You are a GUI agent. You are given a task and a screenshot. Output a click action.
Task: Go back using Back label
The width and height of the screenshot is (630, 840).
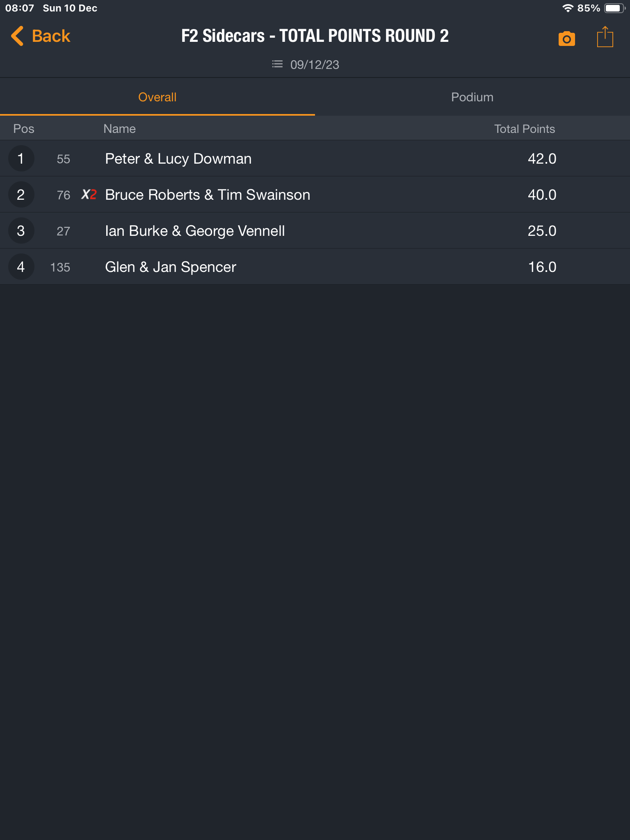coord(51,36)
